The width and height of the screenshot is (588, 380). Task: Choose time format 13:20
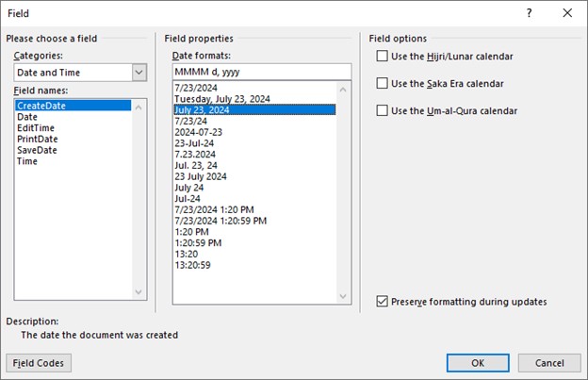pyautogui.click(x=254, y=254)
